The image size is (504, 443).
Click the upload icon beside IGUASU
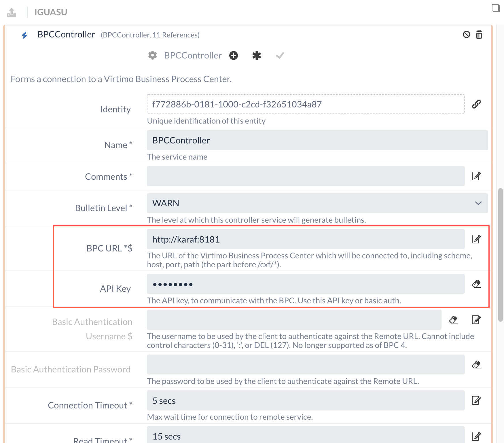point(12,12)
